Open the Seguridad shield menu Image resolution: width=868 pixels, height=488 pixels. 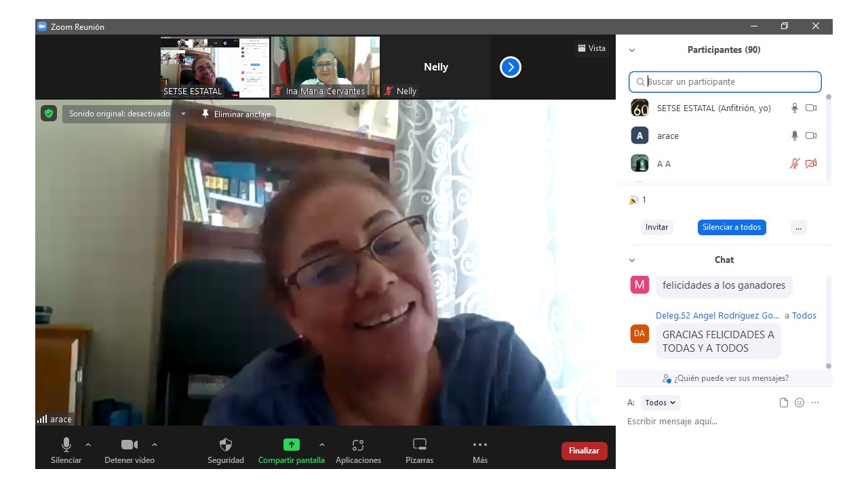point(226,451)
